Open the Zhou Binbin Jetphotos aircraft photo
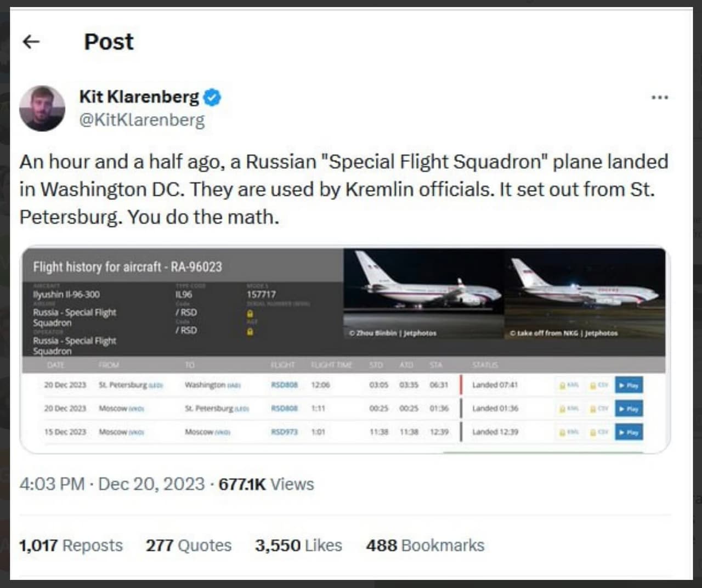Image resolution: width=702 pixels, height=588 pixels. [424, 294]
